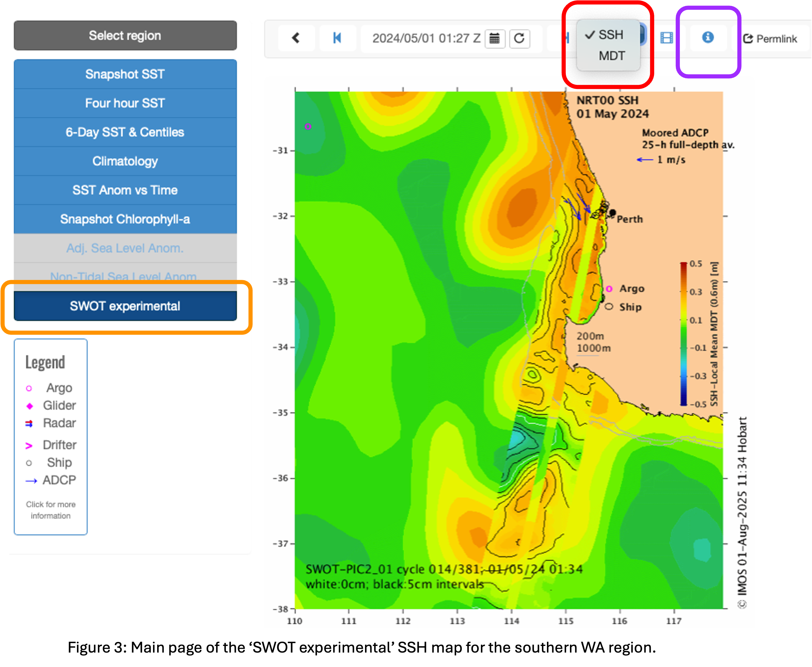
Task: Open the Snapshot SST product
Action: (125, 74)
